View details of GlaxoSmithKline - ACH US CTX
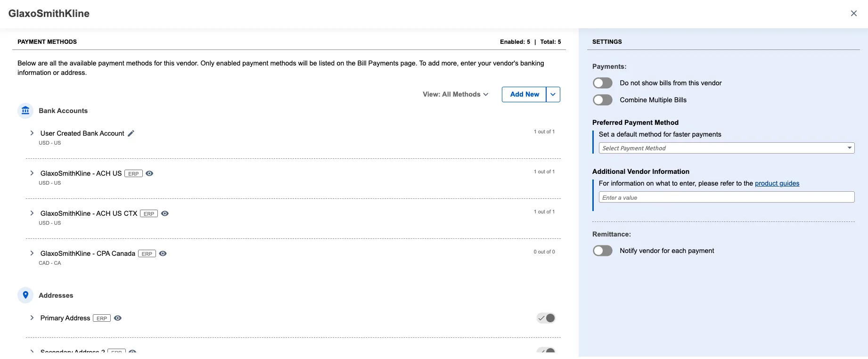 coord(165,213)
